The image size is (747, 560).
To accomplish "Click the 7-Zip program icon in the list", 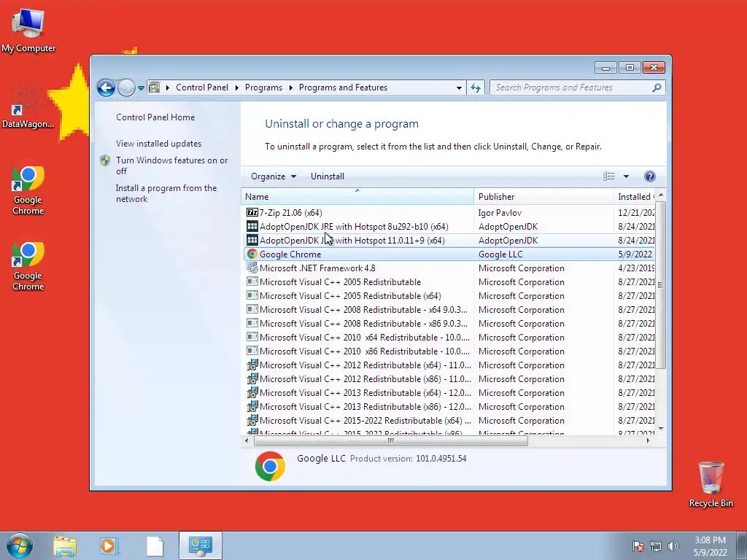I will 252,212.
